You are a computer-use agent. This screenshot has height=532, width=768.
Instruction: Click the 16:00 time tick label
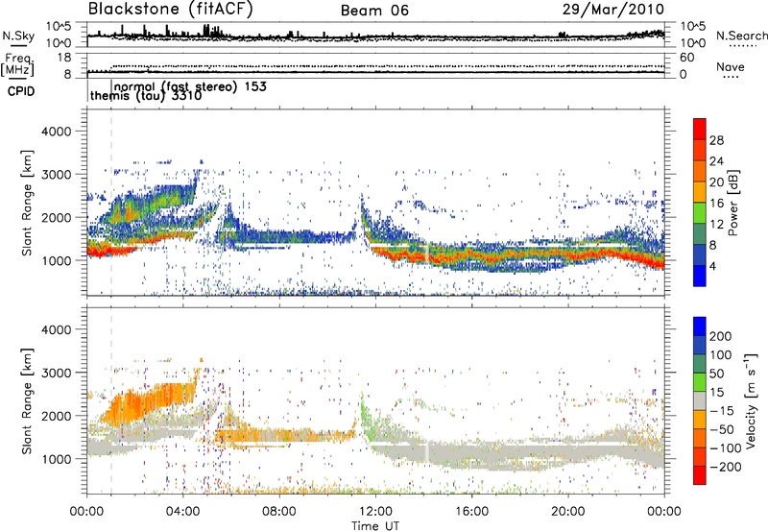[471, 511]
